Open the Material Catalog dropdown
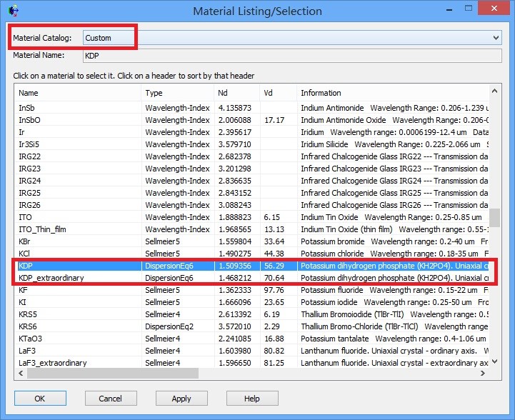 (292, 37)
